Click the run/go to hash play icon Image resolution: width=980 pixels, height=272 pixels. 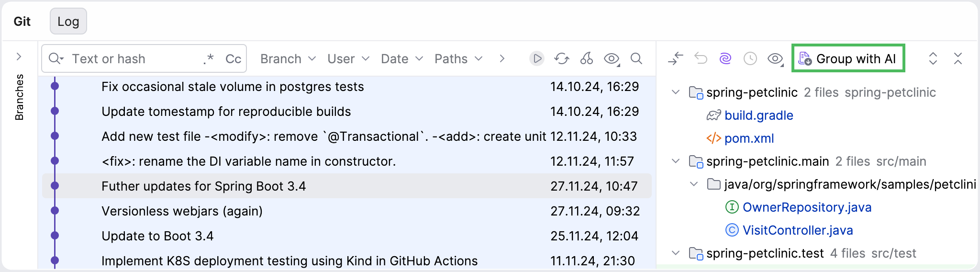pyautogui.click(x=537, y=59)
